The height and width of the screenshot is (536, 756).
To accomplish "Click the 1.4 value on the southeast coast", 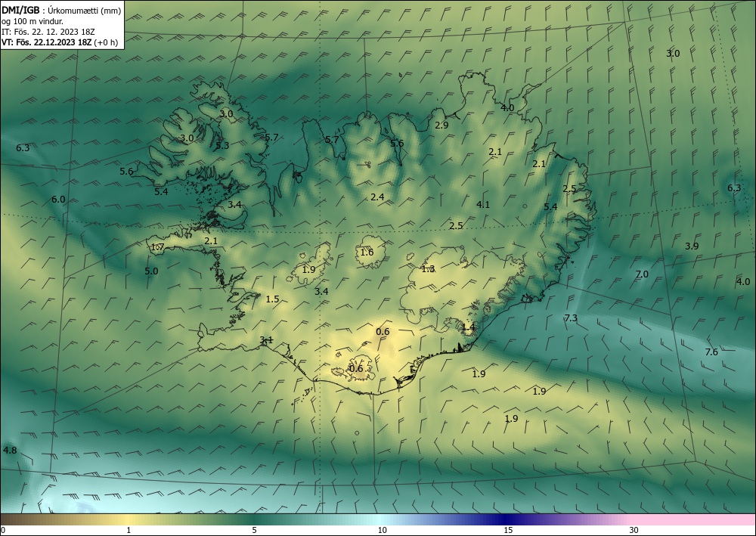I will tap(468, 327).
